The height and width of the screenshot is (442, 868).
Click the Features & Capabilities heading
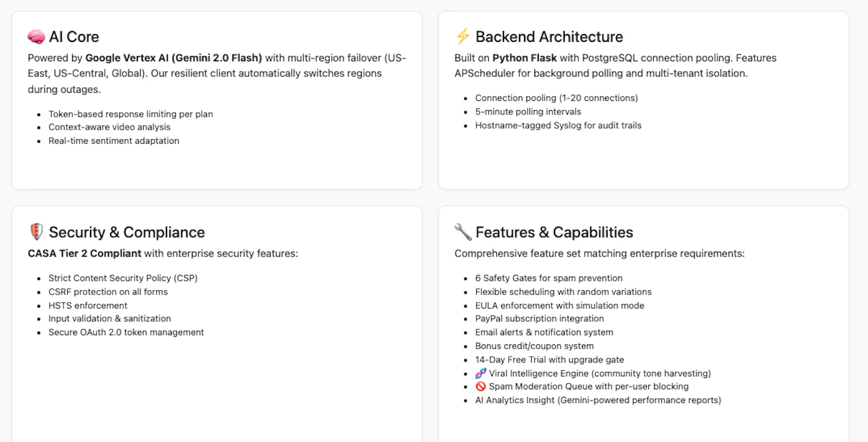tap(554, 232)
